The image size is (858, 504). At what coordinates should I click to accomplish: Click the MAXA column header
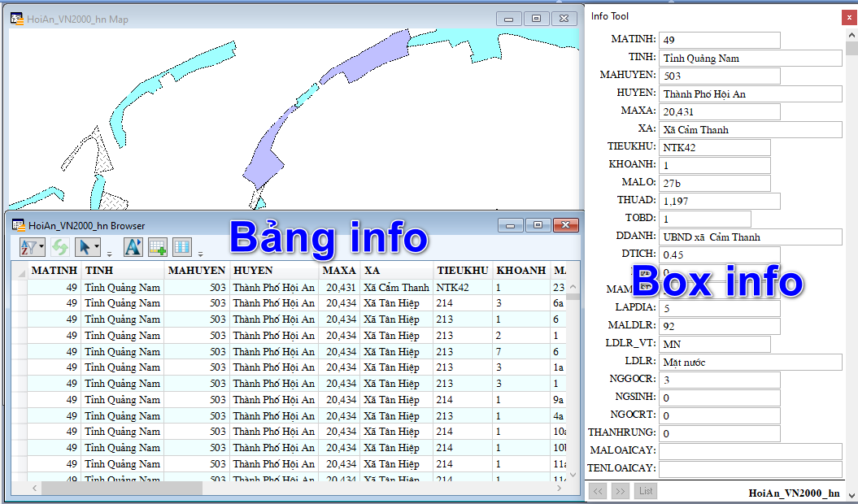coord(338,271)
